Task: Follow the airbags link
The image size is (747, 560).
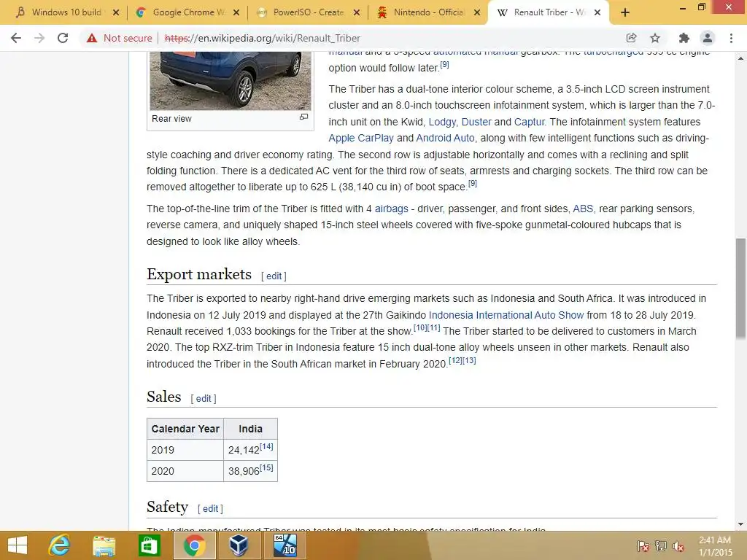Action: pyautogui.click(x=391, y=209)
